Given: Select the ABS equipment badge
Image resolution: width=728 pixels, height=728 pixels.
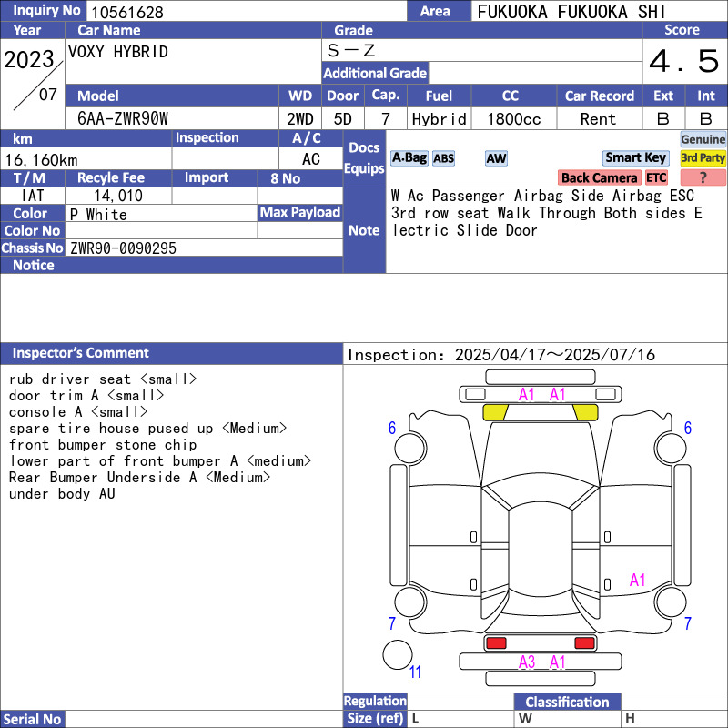Looking at the screenshot, I should coord(443,158).
